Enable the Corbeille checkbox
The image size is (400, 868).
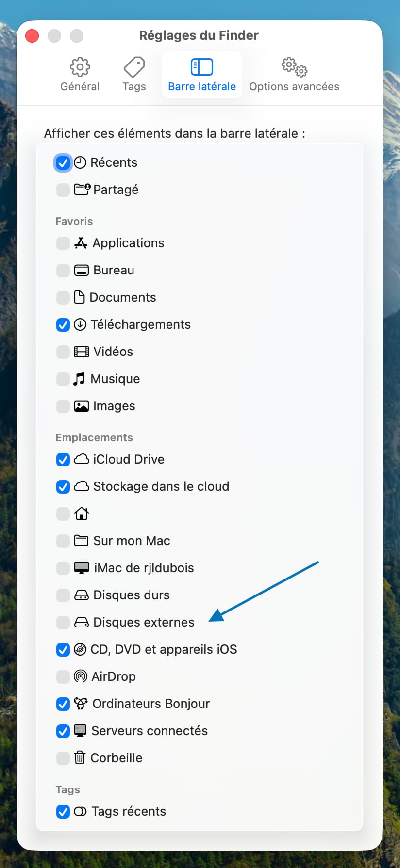(63, 758)
